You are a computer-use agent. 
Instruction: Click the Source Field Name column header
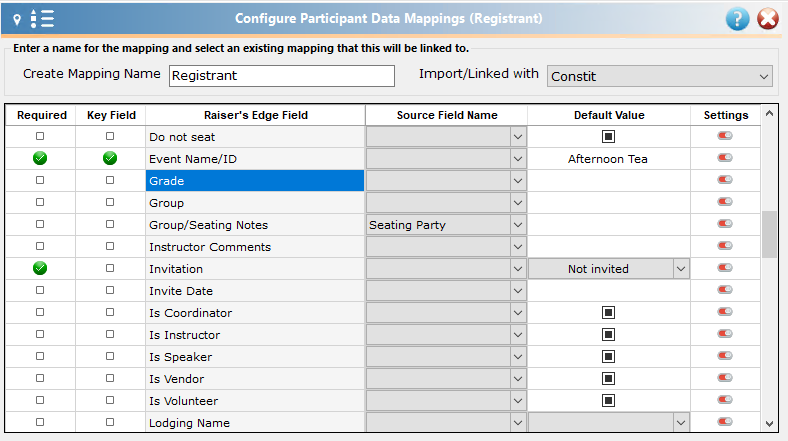coord(447,115)
